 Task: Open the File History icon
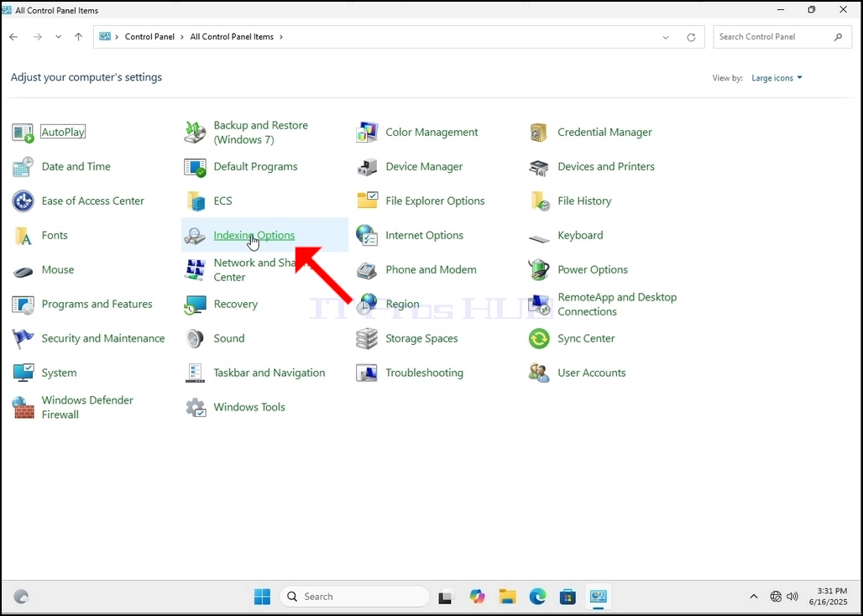pyautogui.click(x=539, y=201)
